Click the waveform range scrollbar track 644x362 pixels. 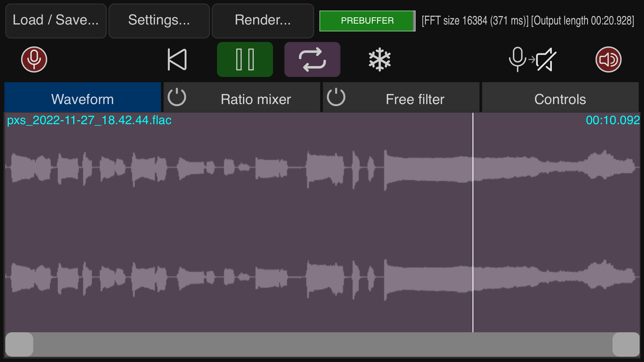323,345
